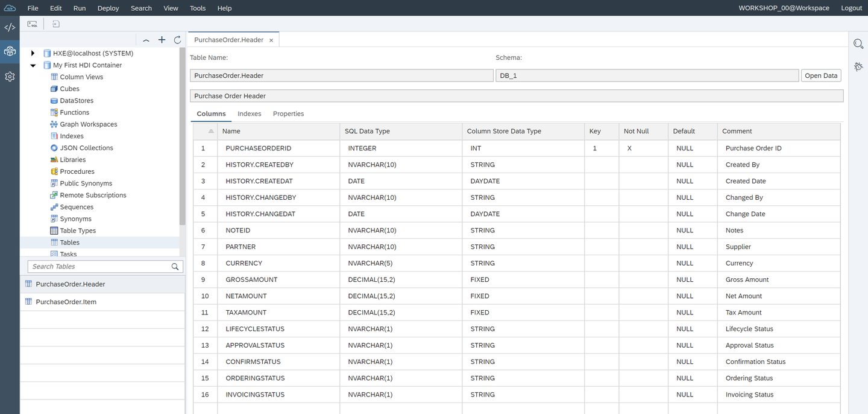Image resolution: width=868 pixels, height=414 pixels.
Task: Click the explorer tree vertical scrollbar
Action: point(183,136)
